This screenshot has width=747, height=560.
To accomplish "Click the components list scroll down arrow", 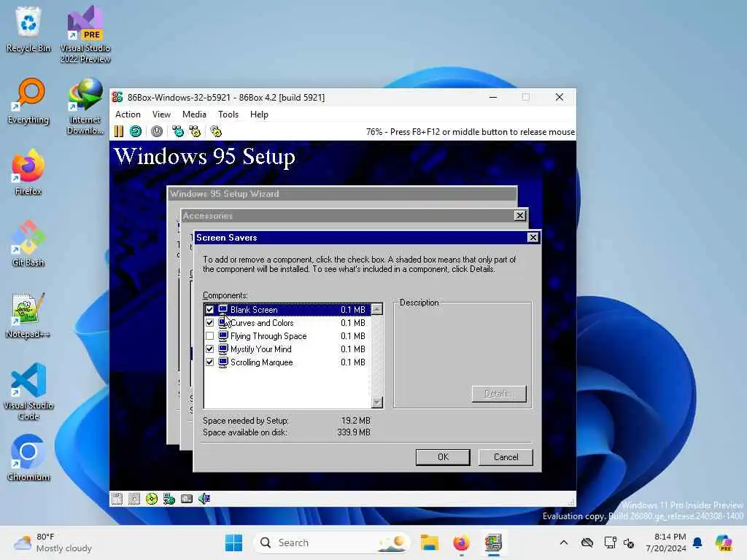I will pyautogui.click(x=377, y=402).
